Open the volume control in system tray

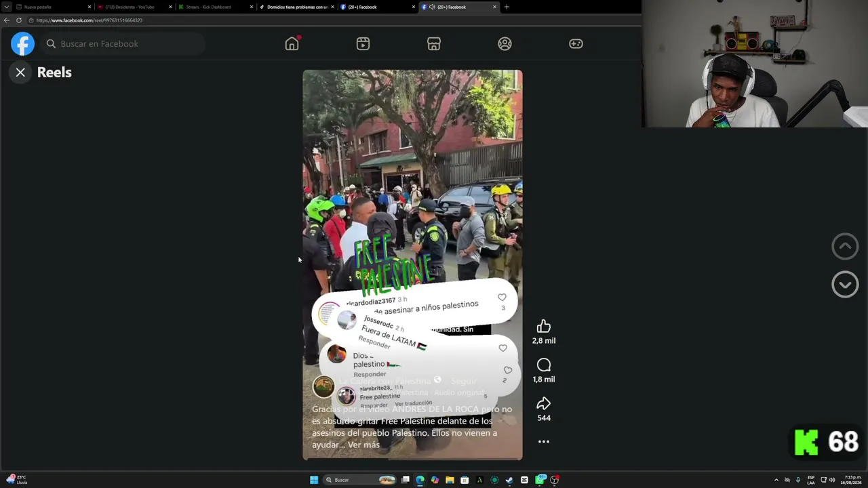click(x=832, y=480)
